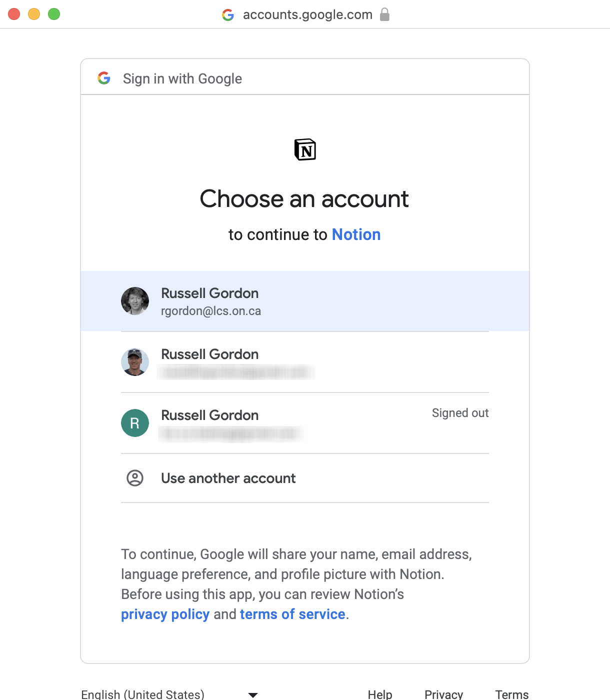The width and height of the screenshot is (610, 700).
Task: Open Notion's privacy policy link
Action: 165,614
